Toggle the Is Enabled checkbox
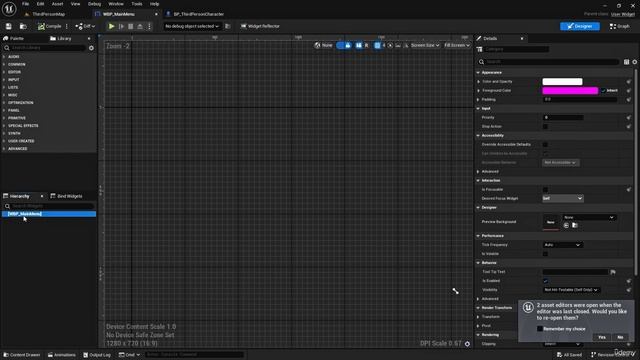 point(545,281)
